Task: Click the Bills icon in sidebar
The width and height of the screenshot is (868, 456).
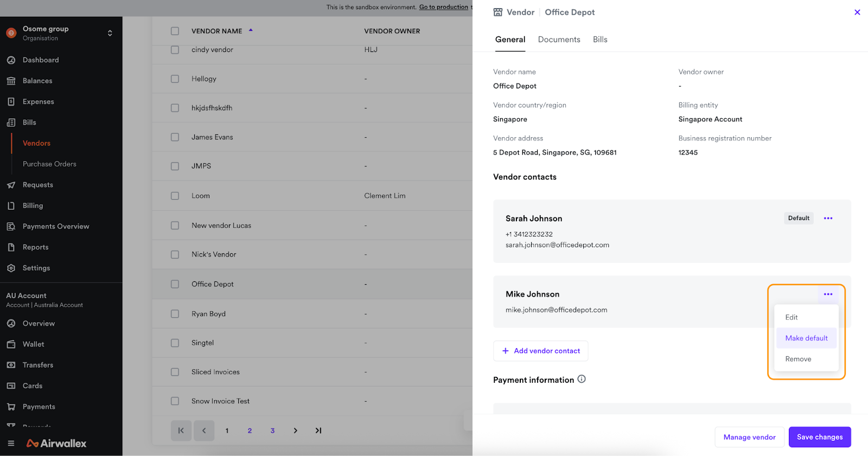Action: [11, 123]
